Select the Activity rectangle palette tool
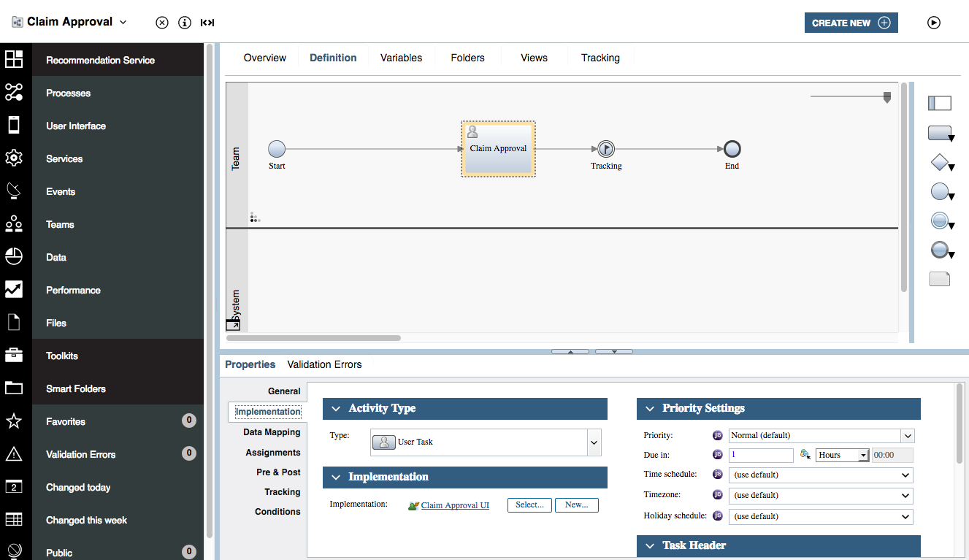 (x=941, y=134)
